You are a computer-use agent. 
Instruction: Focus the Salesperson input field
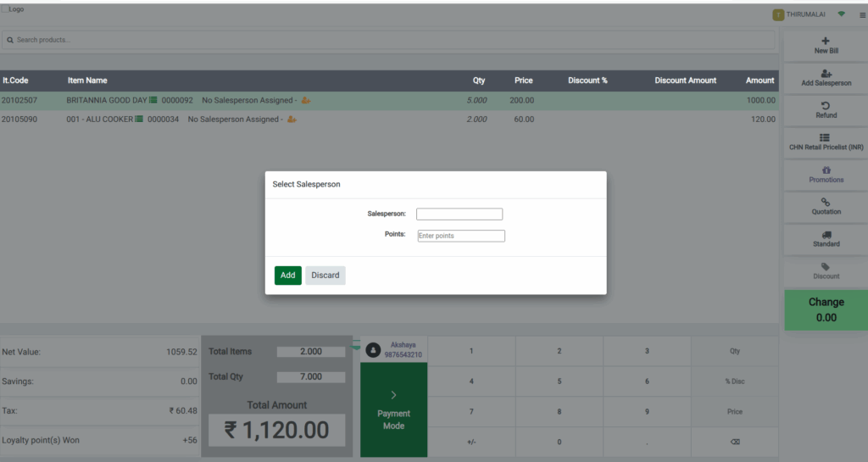[459, 214]
